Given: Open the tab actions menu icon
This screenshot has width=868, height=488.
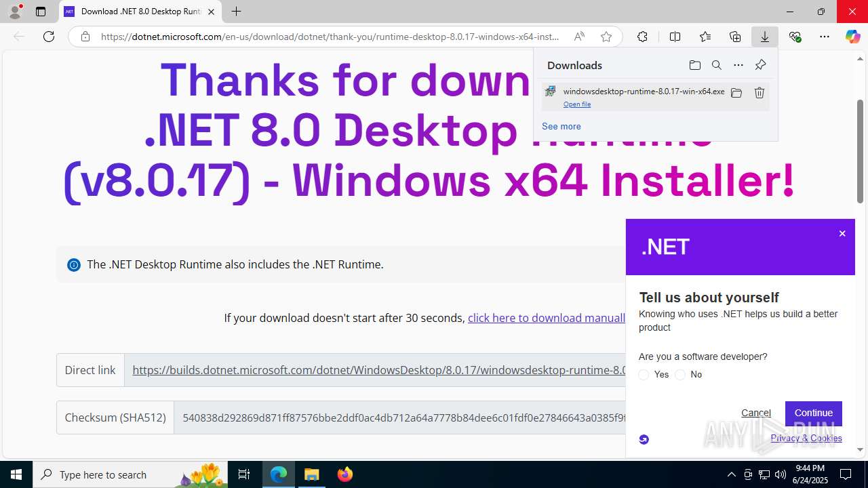Looking at the screenshot, I should pos(41,12).
